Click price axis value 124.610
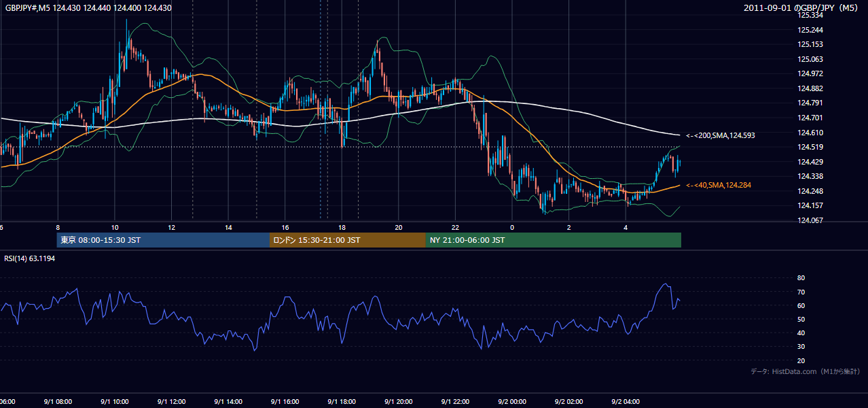Viewport: 868px width, 408px height. (810, 133)
